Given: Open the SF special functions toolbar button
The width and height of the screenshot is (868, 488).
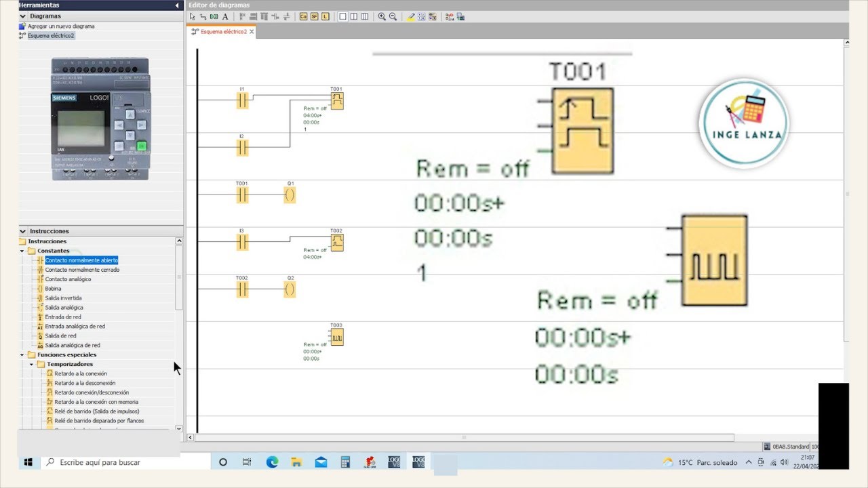Looking at the screenshot, I should click(314, 16).
